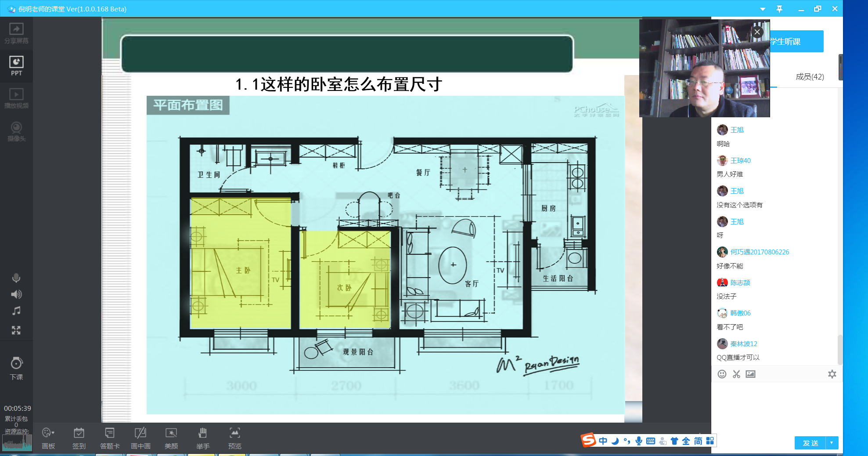The height and width of the screenshot is (456, 868).
Task: Open the 美颜 beauty filter
Action: (171, 438)
